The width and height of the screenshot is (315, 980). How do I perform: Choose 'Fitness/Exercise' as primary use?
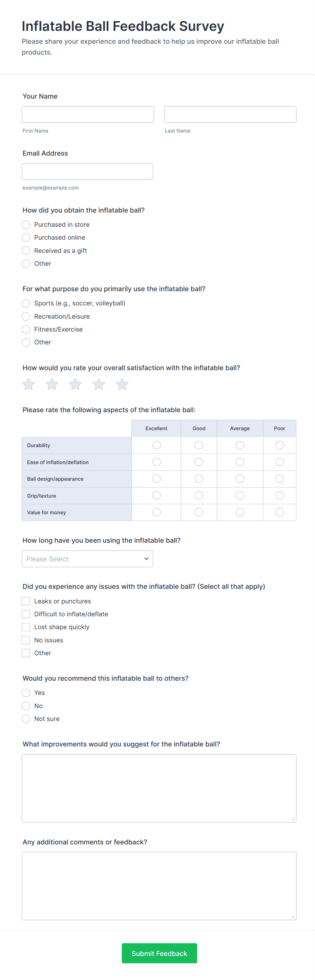coord(26,329)
